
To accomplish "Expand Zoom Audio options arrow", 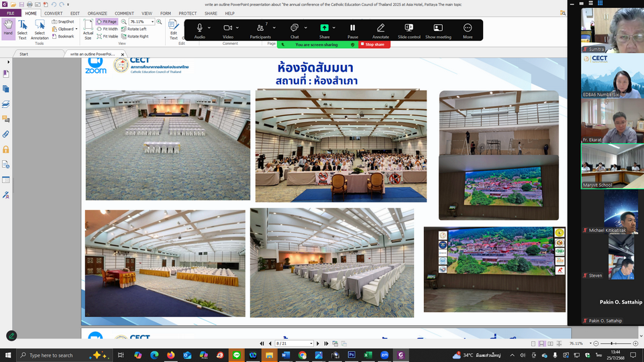I will (x=209, y=27).
